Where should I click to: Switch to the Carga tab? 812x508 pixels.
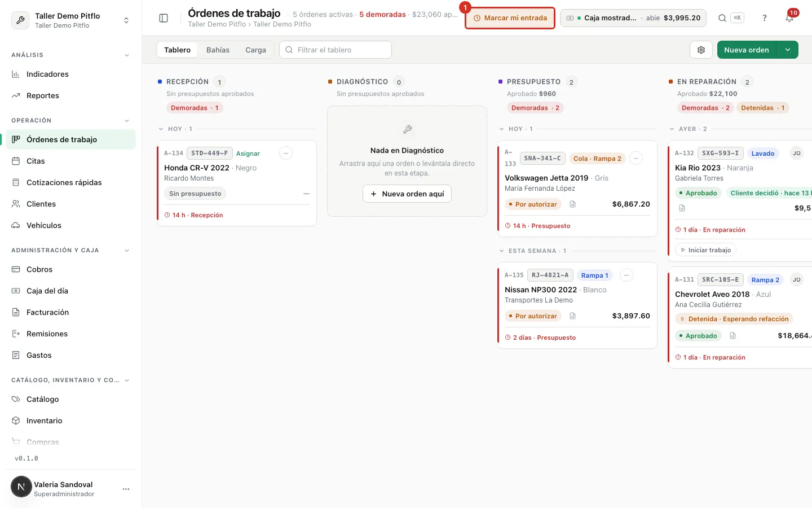(255, 50)
